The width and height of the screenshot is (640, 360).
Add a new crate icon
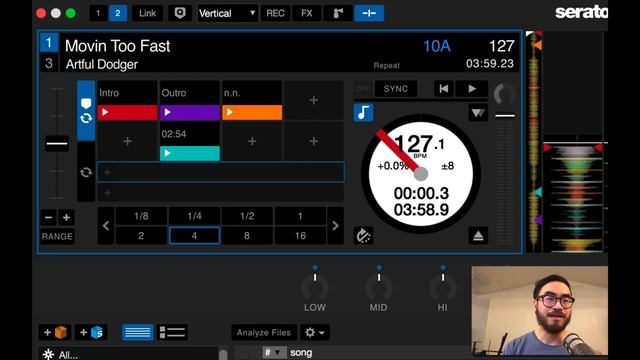[x=55, y=332]
